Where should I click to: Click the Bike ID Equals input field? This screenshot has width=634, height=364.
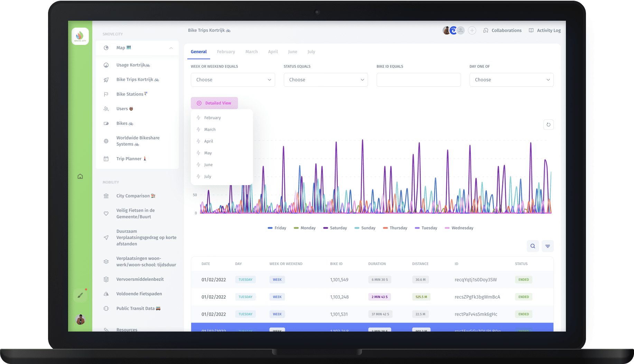pos(418,80)
